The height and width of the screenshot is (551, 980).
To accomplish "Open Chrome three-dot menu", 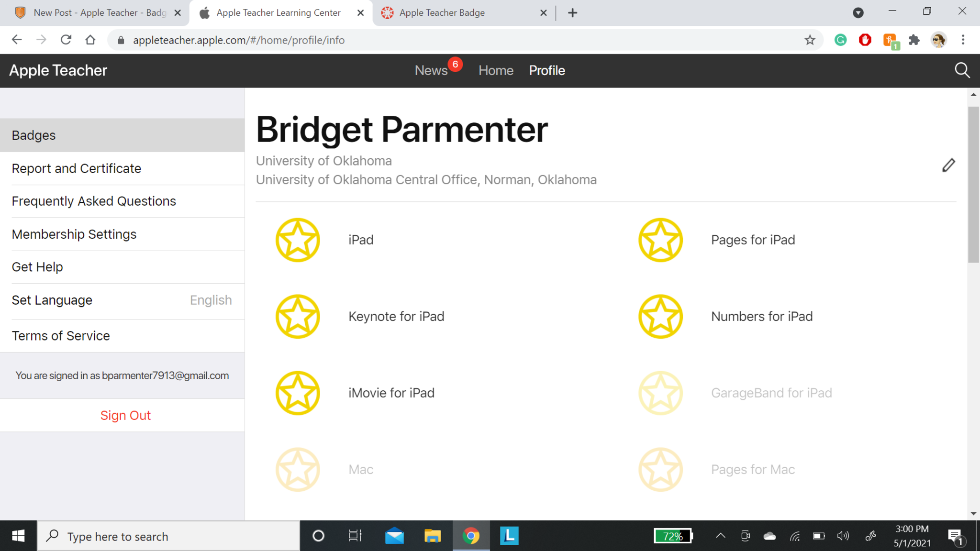I will tap(963, 40).
